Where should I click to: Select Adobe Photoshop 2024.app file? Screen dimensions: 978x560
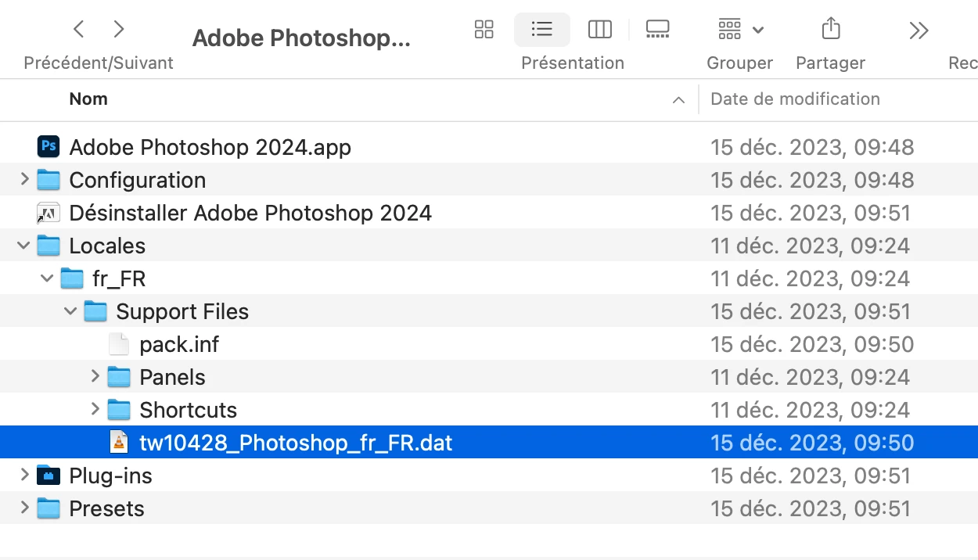coord(210,147)
